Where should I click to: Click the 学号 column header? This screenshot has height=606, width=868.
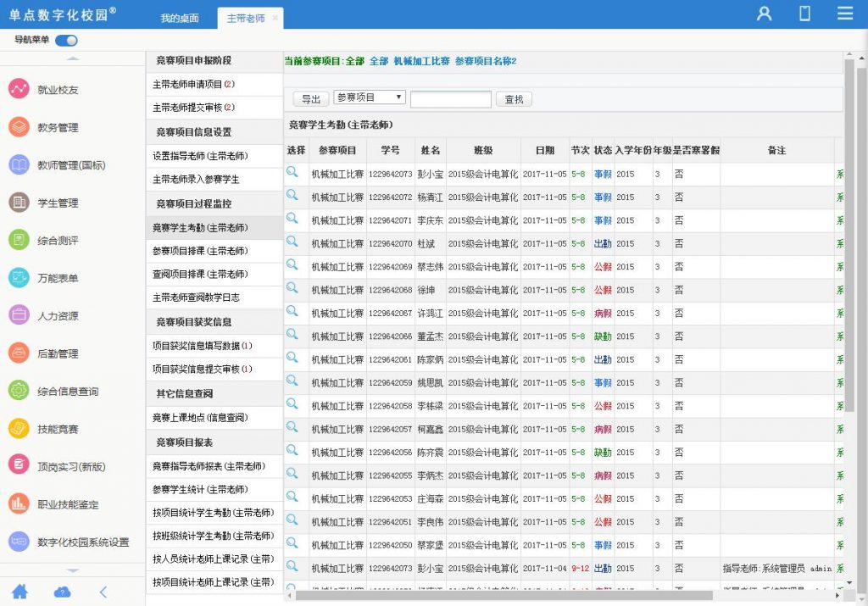click(x=390, y=150)
